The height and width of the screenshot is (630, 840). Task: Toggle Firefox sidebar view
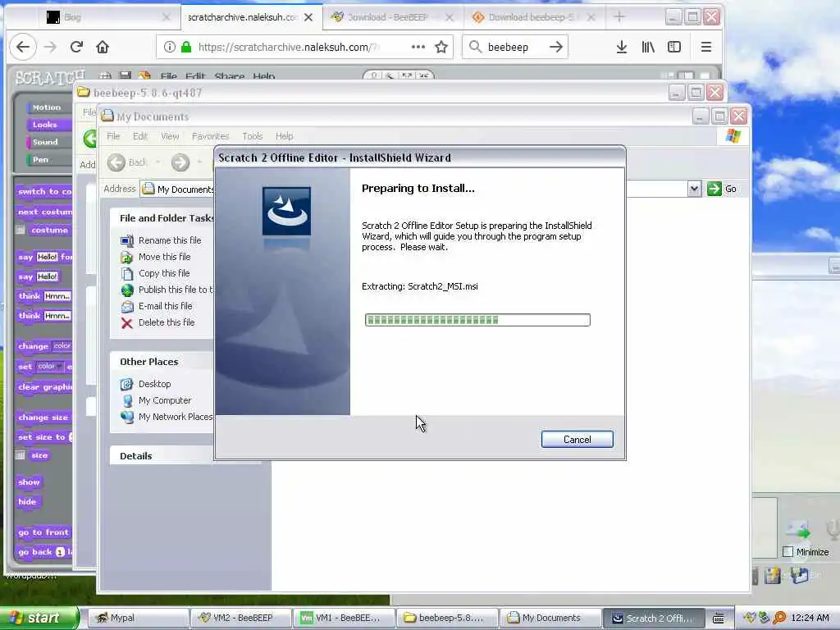click(674, 47)
